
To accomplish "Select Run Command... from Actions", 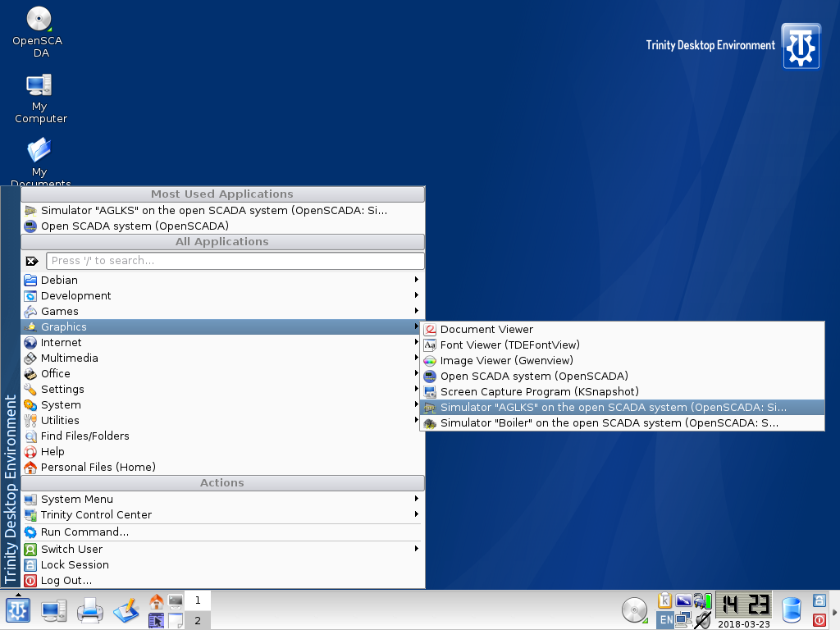I will click(84, 532).
